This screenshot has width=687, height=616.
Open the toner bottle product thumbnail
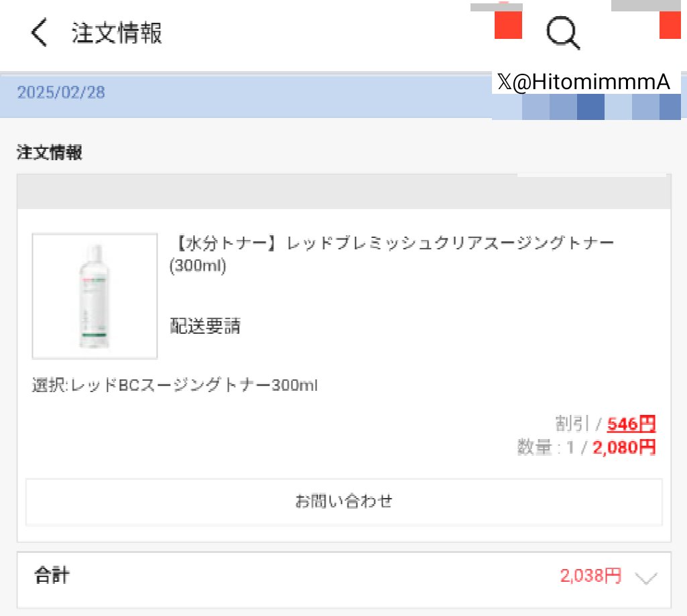click(95, 296)
